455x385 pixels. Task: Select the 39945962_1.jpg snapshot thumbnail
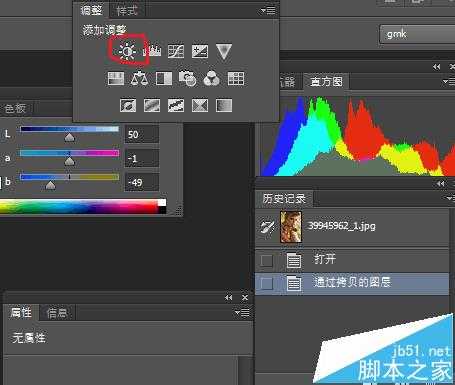pos(291,227)
